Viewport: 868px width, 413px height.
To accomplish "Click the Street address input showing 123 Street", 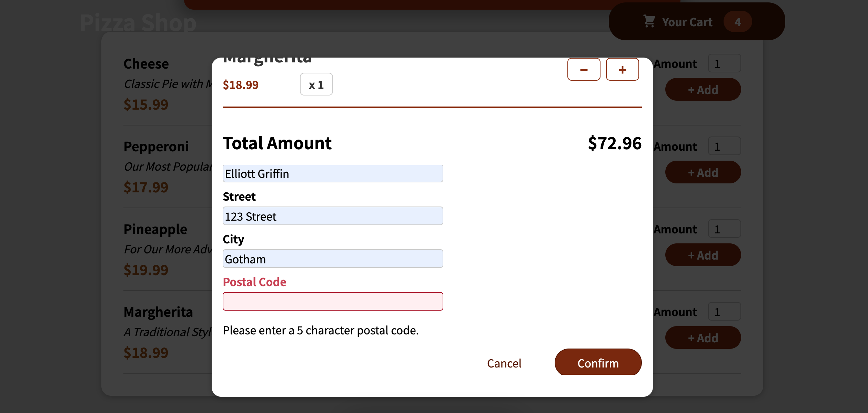I will [x=333, y=216].
